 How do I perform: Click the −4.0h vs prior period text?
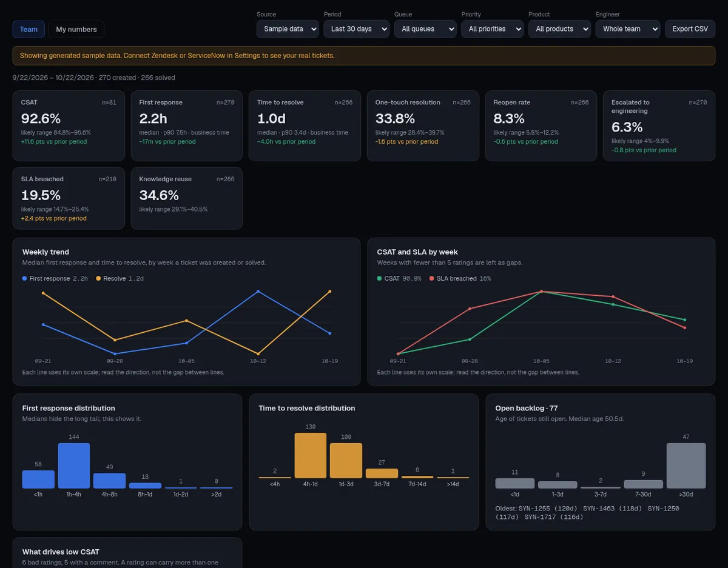(x=286, y=141)
